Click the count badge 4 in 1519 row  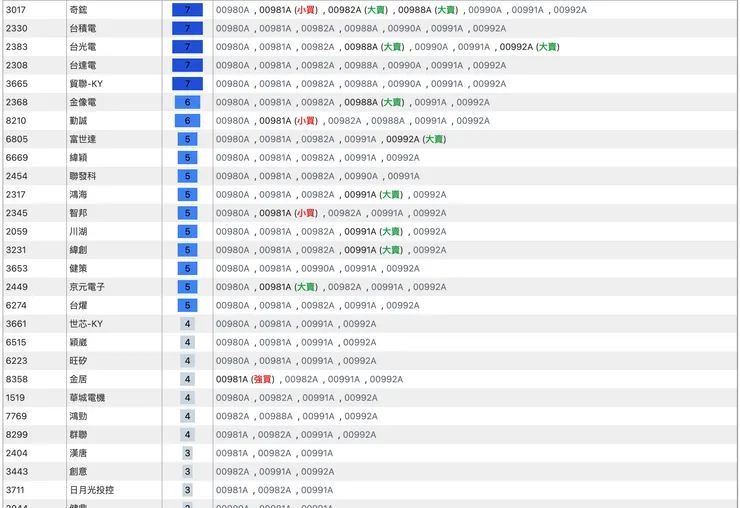tap(187, 398)
